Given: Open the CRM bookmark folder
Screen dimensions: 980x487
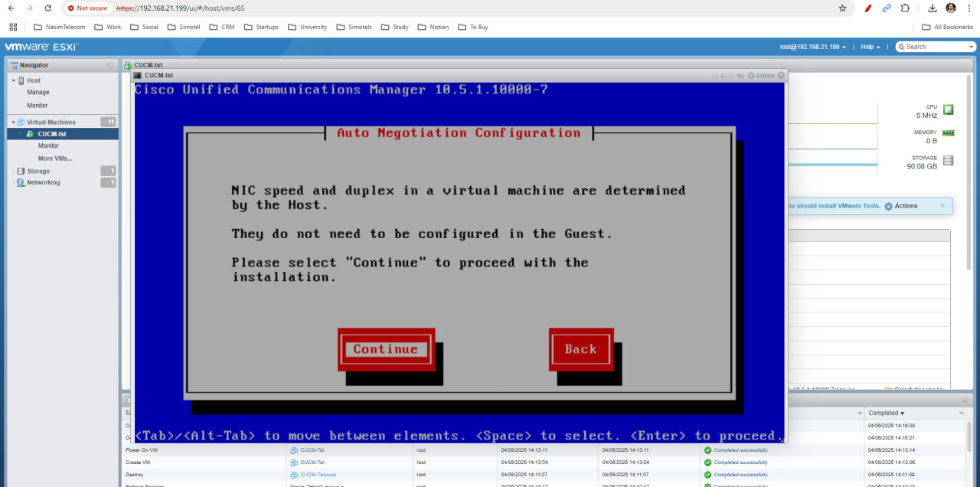Looking at the screenshot, I should click(223, 27).
